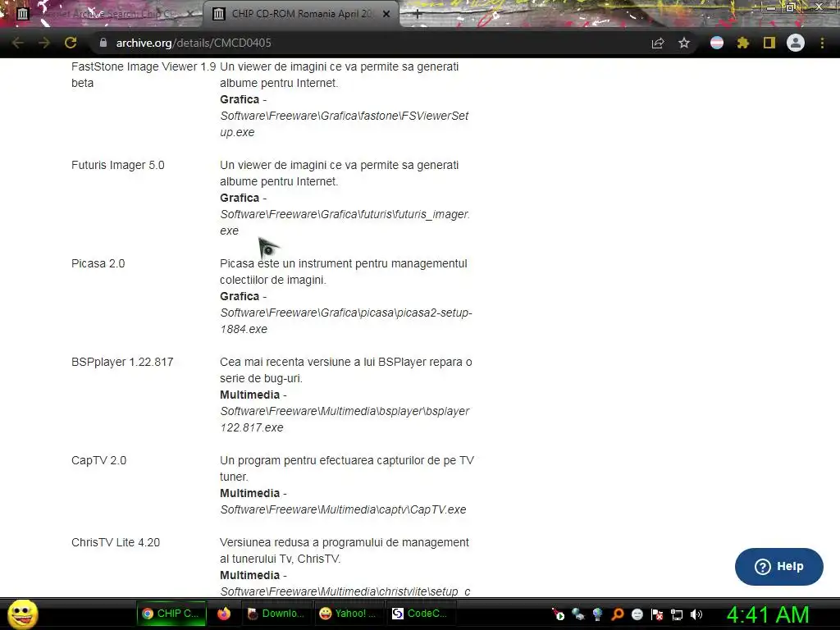Click the Multimedia label under CapTV
The image size is (840, 630).
pos(249,493)
